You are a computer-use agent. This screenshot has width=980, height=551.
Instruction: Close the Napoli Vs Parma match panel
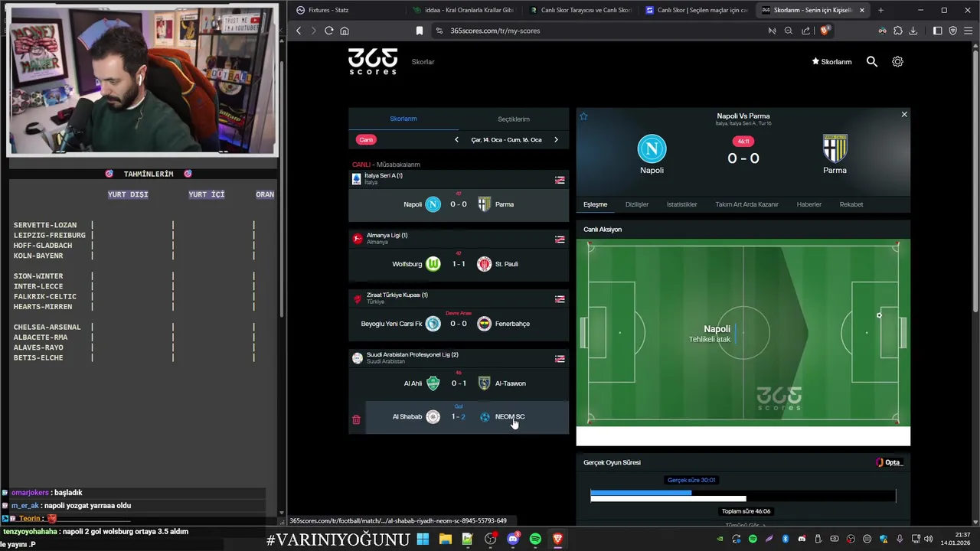(904, 115)
